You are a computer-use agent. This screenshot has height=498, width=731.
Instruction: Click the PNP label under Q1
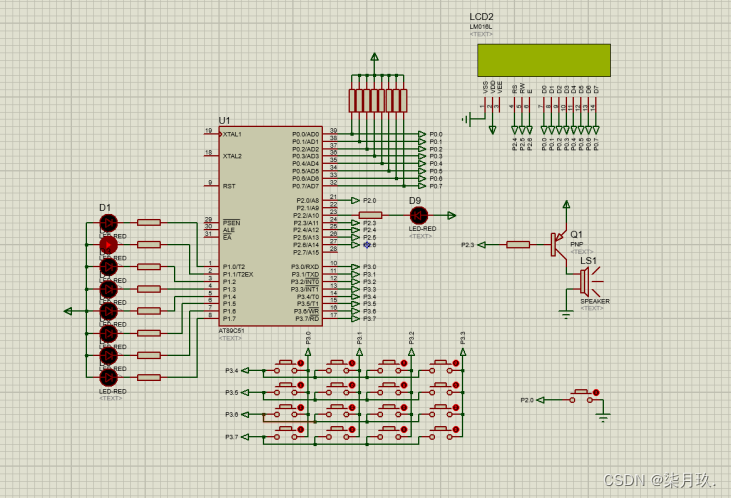point(577,244)
